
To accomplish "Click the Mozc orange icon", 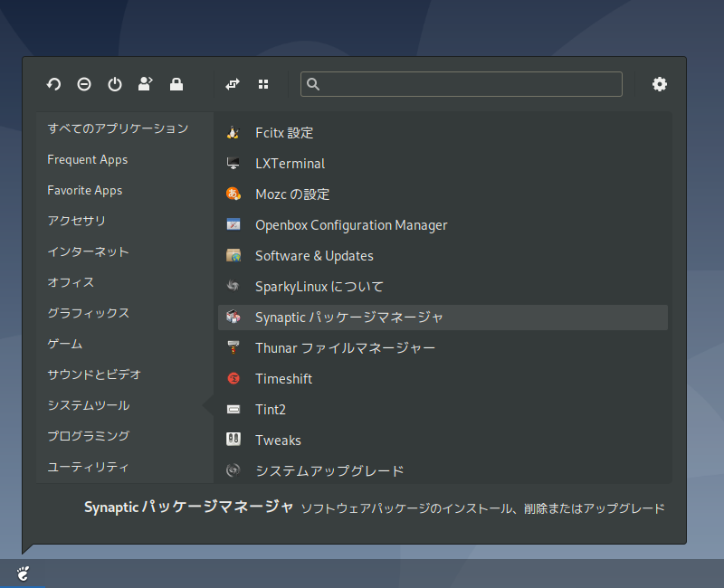I will coord(233,194).
